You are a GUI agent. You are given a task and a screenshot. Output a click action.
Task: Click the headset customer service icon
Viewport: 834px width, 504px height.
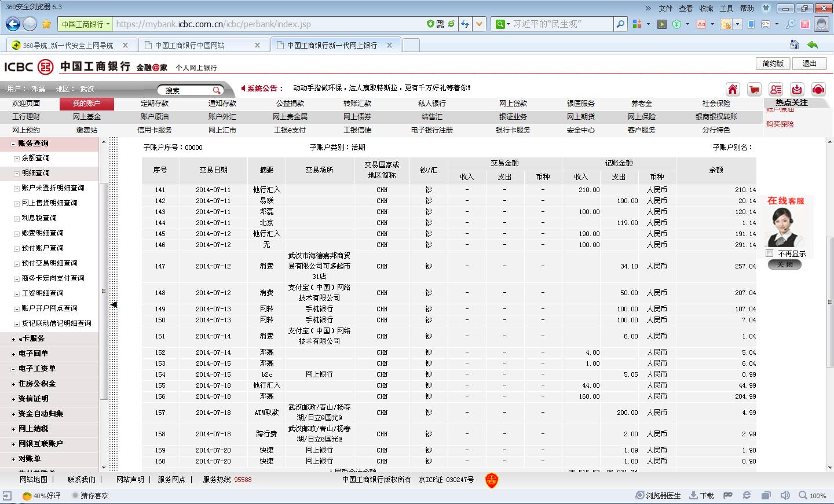click(x=818, y=89)
